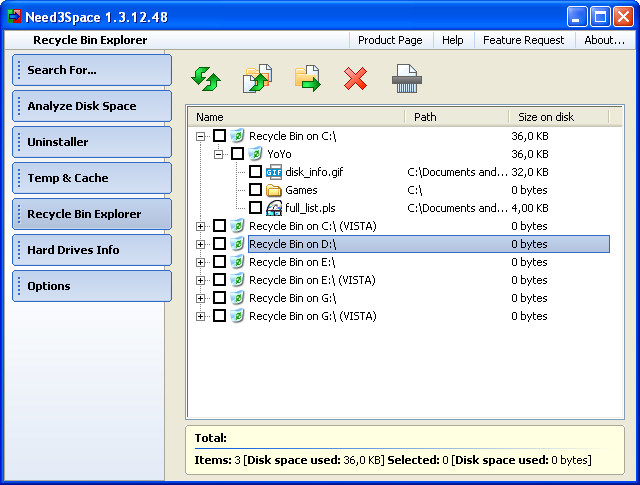Tick the checkbox of Recycle Bin on G:\ row
Screen dimensions: 640x485
220,298
